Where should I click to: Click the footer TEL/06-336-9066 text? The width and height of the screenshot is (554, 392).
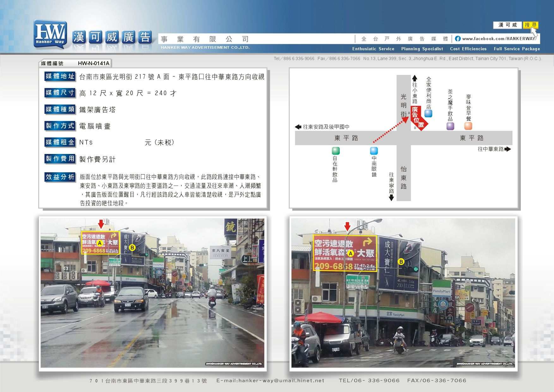(x=369, y=381)
